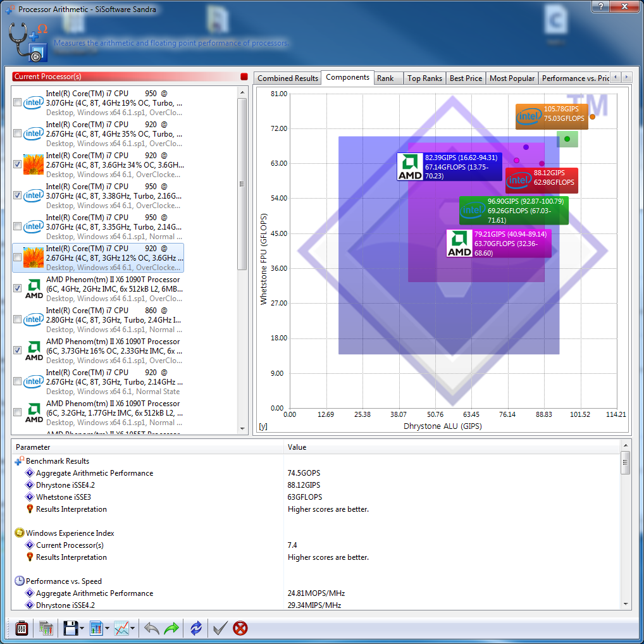Viewport: 644px width, 644px height.
Task: Click the Intel logo on the red chart label
Action: [519, 180]
